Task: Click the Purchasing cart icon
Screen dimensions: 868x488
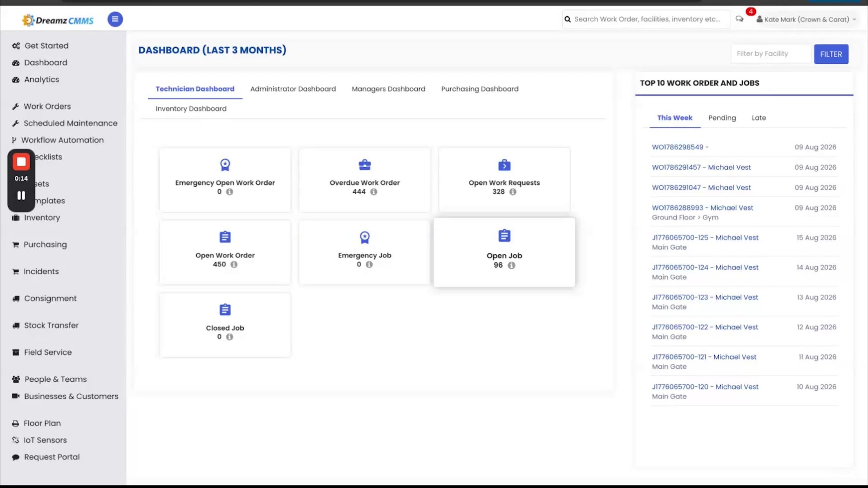Action: click(x=16, y=245)
